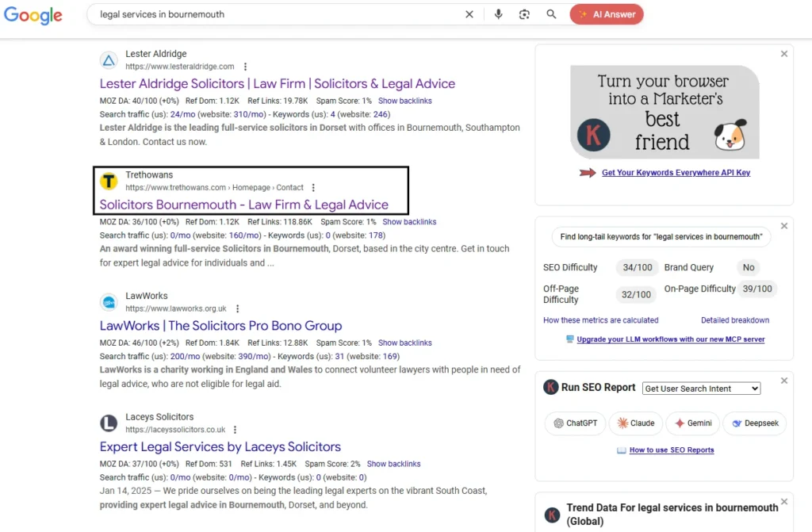Run SEO report with ChatGPT
The image size is (812, 532).
576,423
